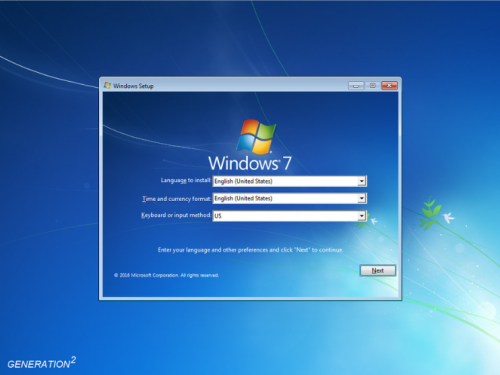500x375 pixels.
Task: Expand Keyboard or input method dropdown arrow
Action: click(x=362, y=216)
